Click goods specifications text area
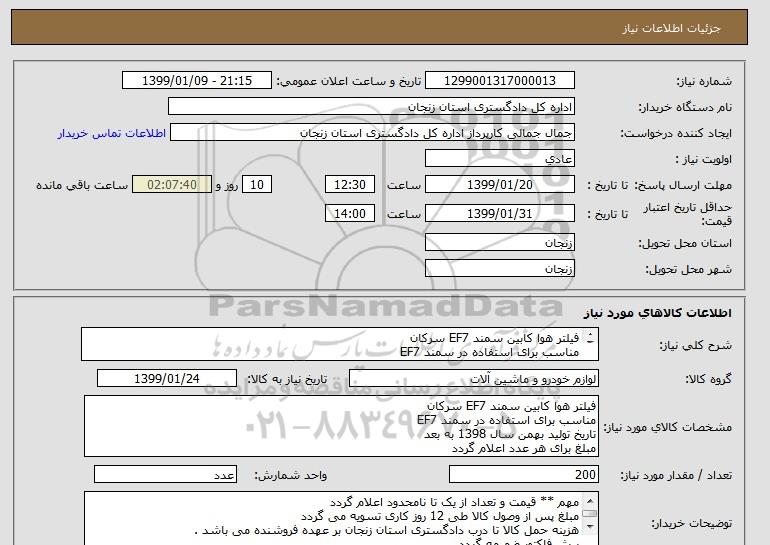This screenshot has height=545, width=770. pyautogui.click(x=341, y=426)
